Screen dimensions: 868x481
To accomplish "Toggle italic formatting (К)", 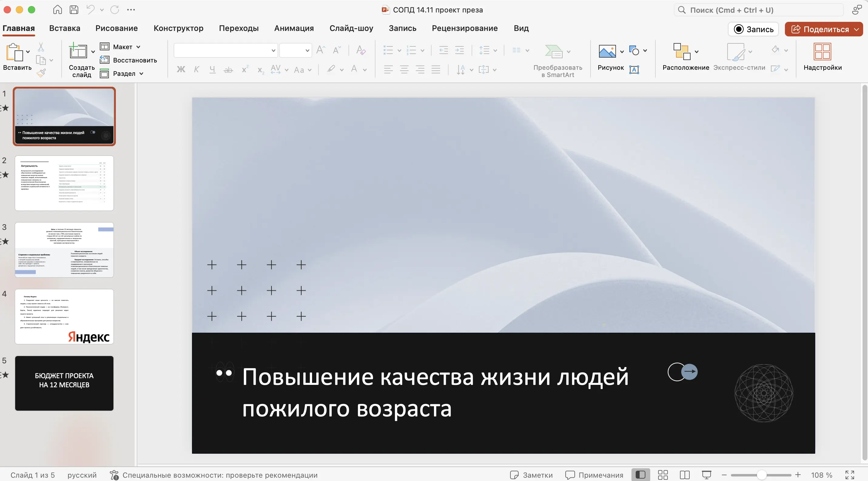I will tap(197, 69).
